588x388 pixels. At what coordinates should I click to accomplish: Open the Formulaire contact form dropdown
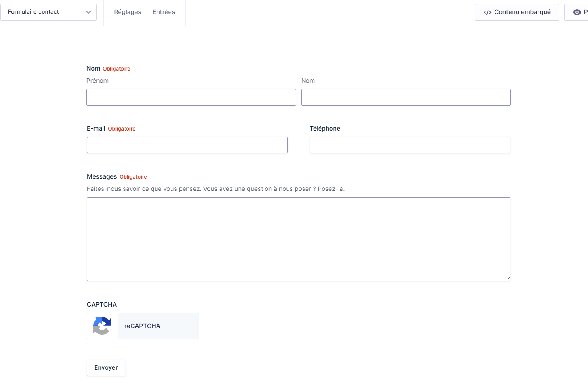[x=49, y=12]
